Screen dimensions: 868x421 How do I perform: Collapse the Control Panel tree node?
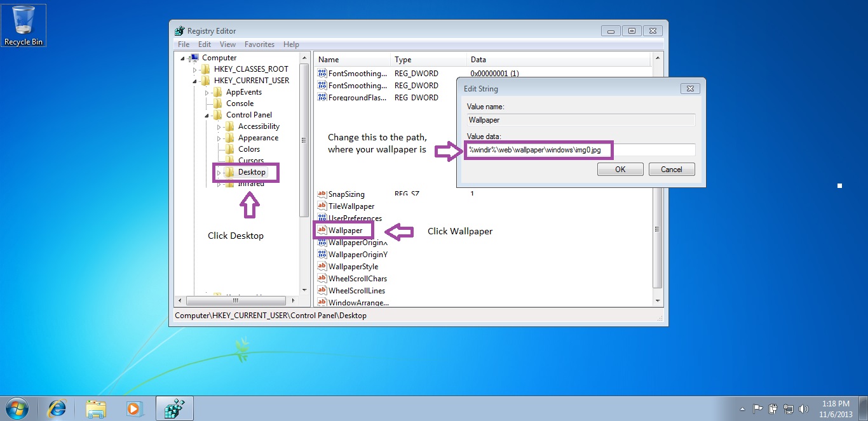(x=207, y=115)
